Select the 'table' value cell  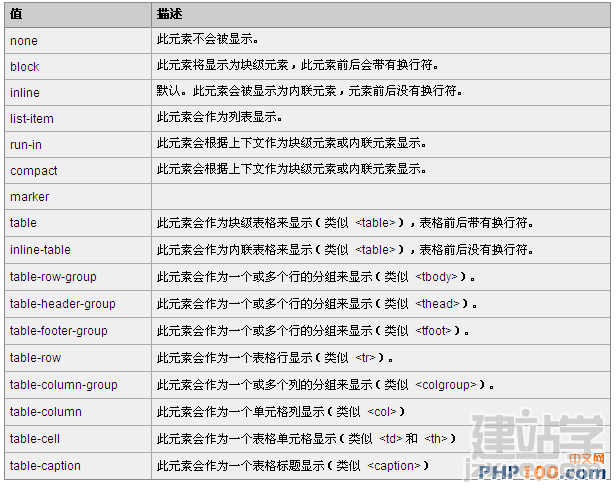[x=78, y=223]
